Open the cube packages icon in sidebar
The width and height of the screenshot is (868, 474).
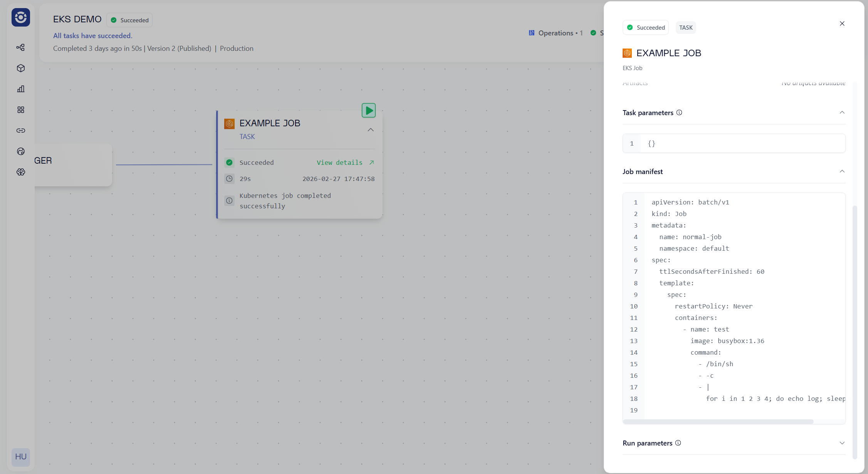tap(21, 68)
